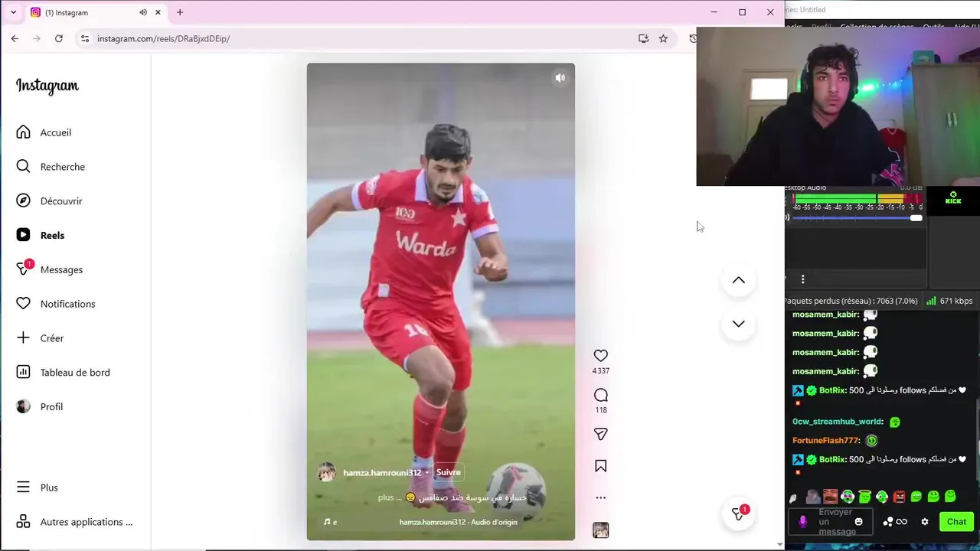The width and height of the screenshot is (980, 551).
Task: Open Découvrir in the Instagram sidebar
Action: pyautogui.click(x=50, y=201)
